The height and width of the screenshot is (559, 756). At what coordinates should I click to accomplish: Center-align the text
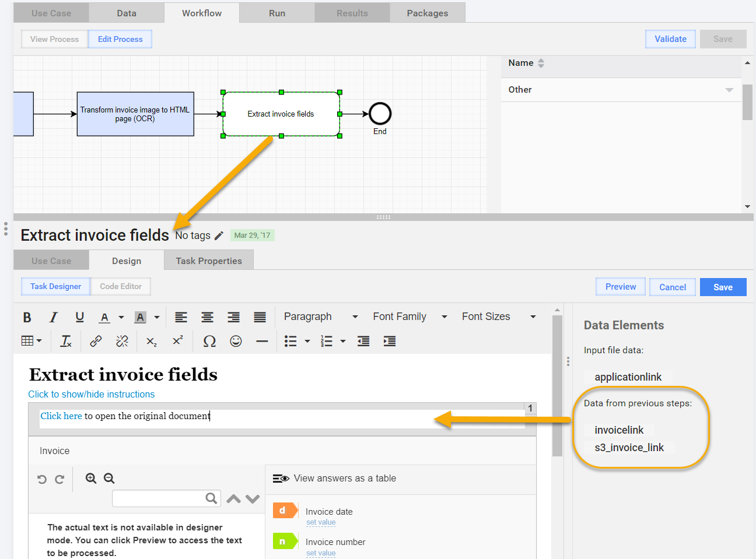(x=207, y=317)
